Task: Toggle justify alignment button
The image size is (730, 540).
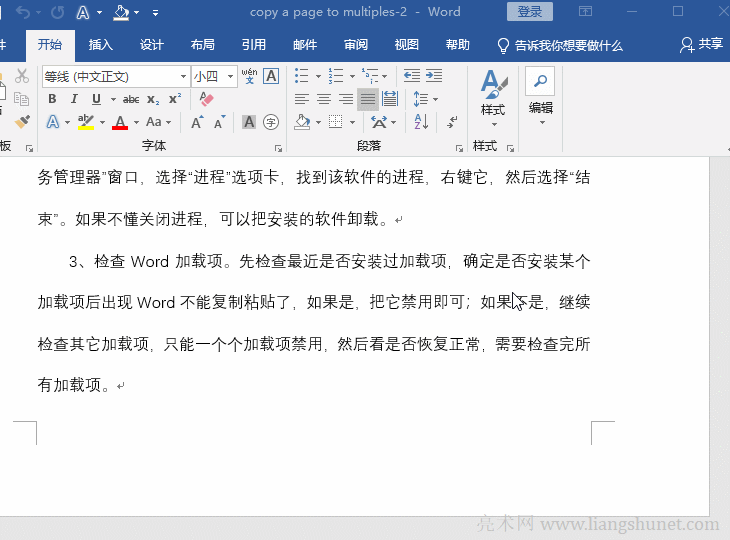Action: (368, 99)
